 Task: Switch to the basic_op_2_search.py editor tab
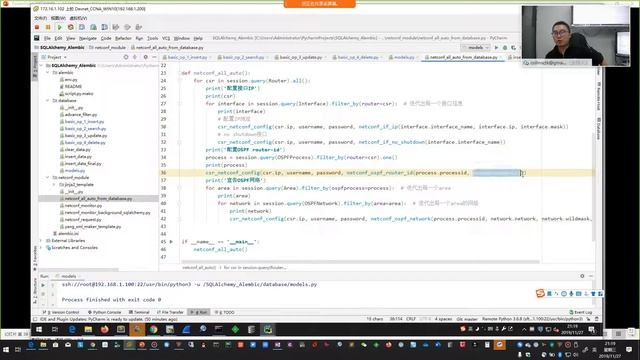pyautogui.click(x=243, y=58)
